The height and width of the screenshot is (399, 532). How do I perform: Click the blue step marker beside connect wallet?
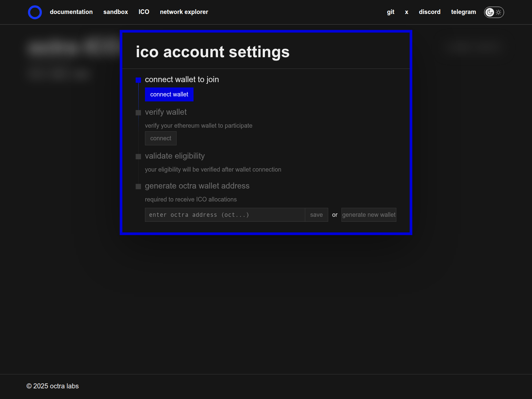pyautogui.click(x=139, y=80)
